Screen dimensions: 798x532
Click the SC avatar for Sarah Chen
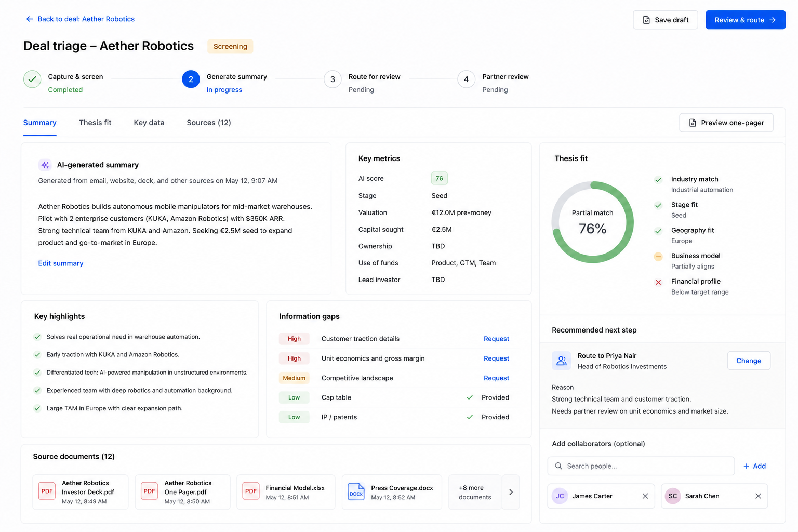pos(673,496)
